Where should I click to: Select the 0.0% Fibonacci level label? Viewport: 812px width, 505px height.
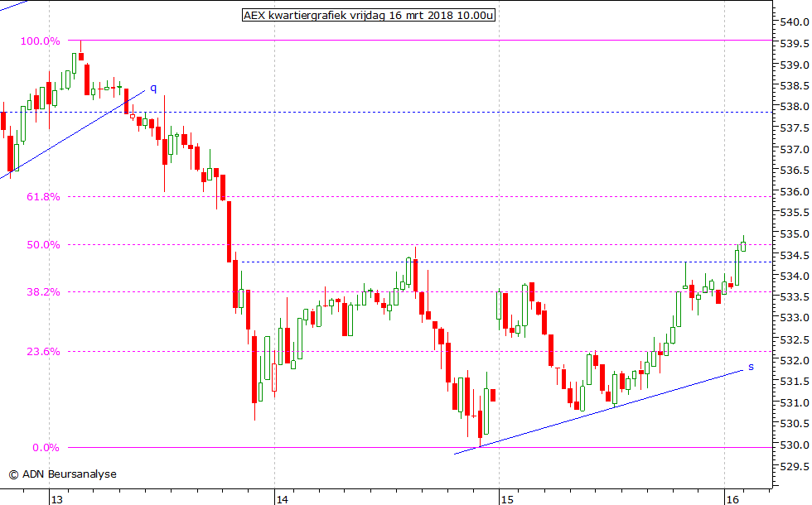click(46, 448)
